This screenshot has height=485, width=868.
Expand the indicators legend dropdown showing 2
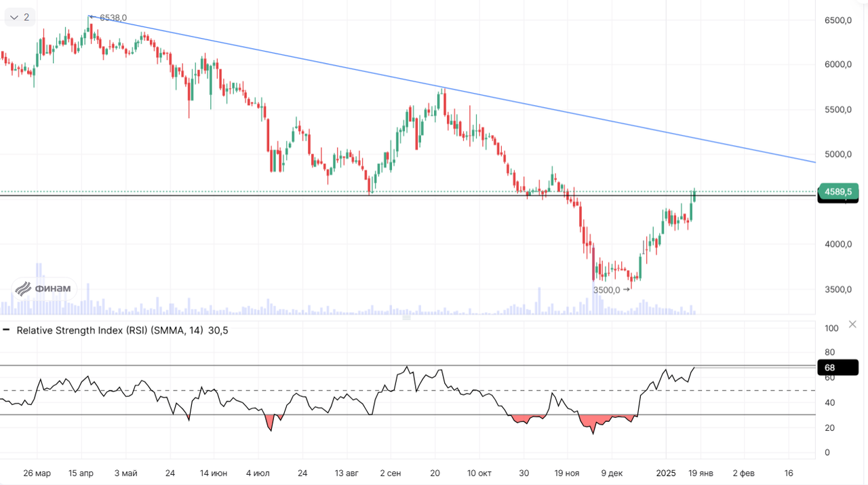click(20, 17)
